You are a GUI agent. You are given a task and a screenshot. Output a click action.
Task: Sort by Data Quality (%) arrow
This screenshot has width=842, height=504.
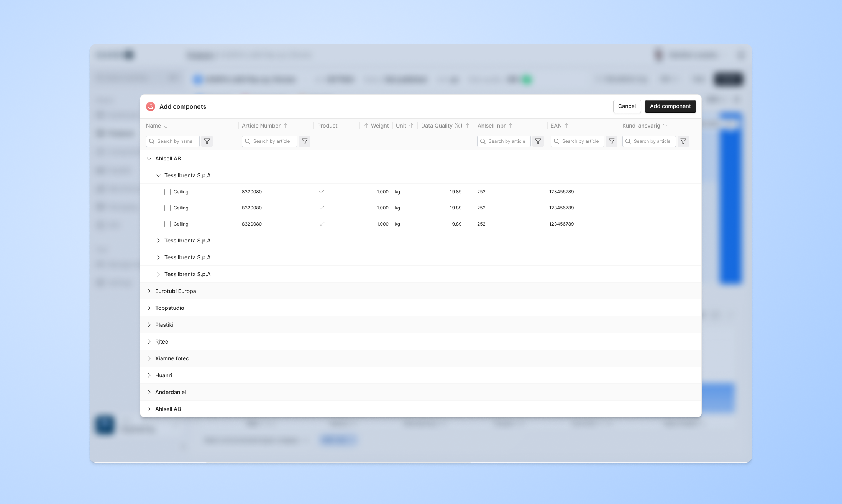pos(468,126)
